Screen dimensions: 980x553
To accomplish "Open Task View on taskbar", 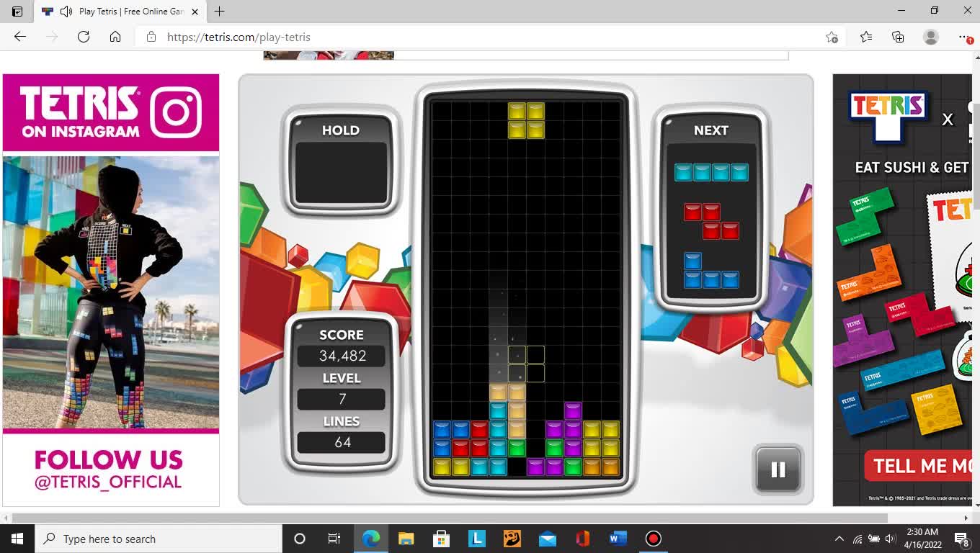I will [x=334, y=539].
